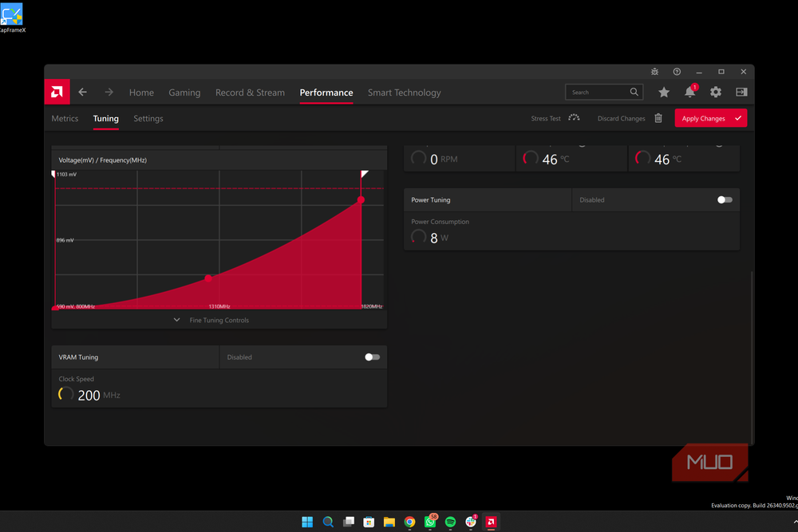Open CapFrameX desktop shortcut
Screen dimensions: 798x532
(x=12, y=18)
